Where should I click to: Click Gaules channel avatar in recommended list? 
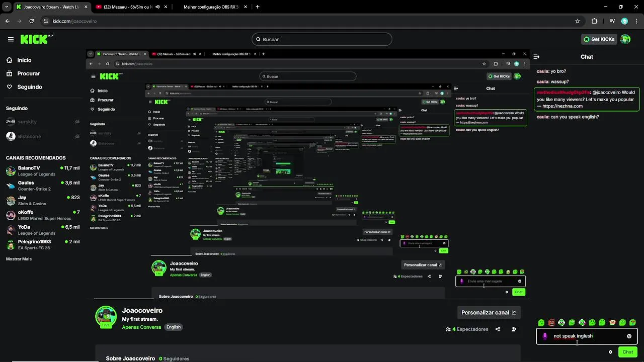pyautogui.click(x=11, y=186)
